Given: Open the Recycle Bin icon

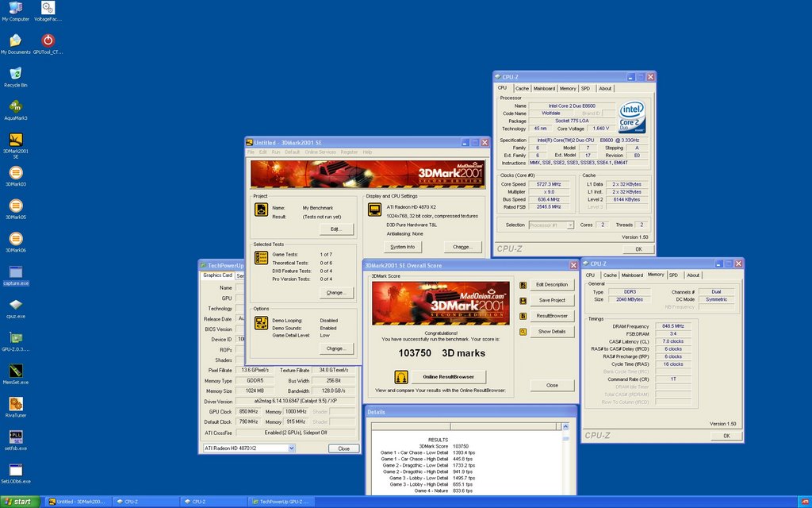Looking at the screenshot, I should coord(16,77).
